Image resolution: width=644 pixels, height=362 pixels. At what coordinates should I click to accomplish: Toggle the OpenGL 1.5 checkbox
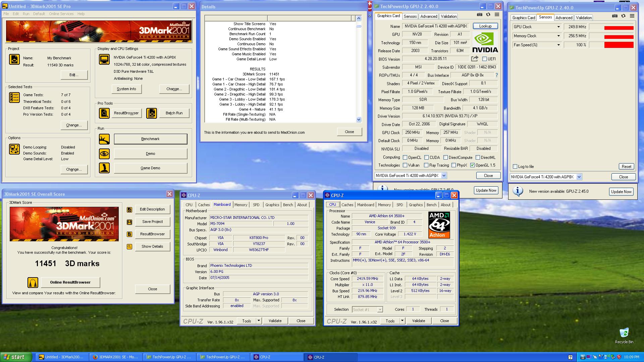pyautogui.click(x=472, y=165)
